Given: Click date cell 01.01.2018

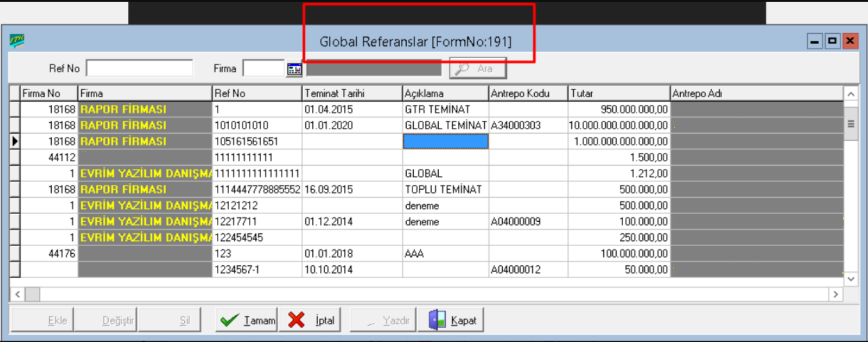Looking at the screenshot, I should [x=352, y=253].
